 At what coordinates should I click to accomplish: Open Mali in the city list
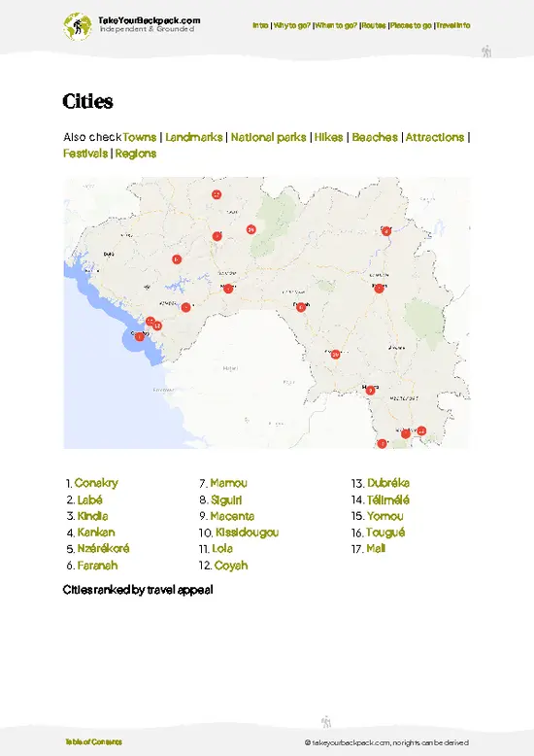[376, 549]
